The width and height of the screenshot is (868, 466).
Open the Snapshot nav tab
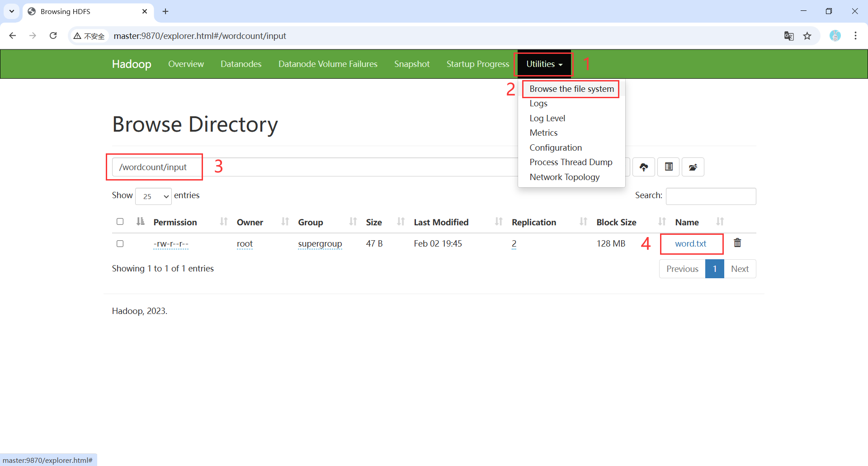pos(412,64)
